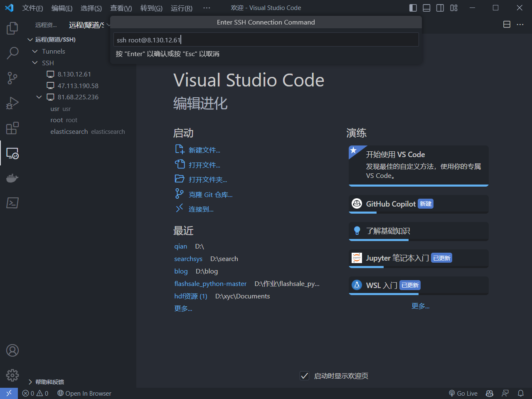This screenshot has height=399, width=532.
Task: Click the notifications bell in status bar
Action: (x=520, y=393)
